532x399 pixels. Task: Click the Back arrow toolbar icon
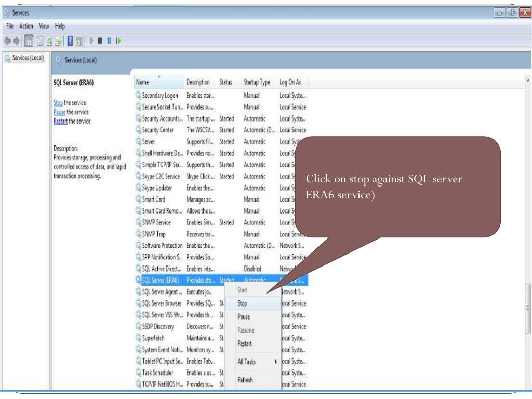(x=7, y=41)
